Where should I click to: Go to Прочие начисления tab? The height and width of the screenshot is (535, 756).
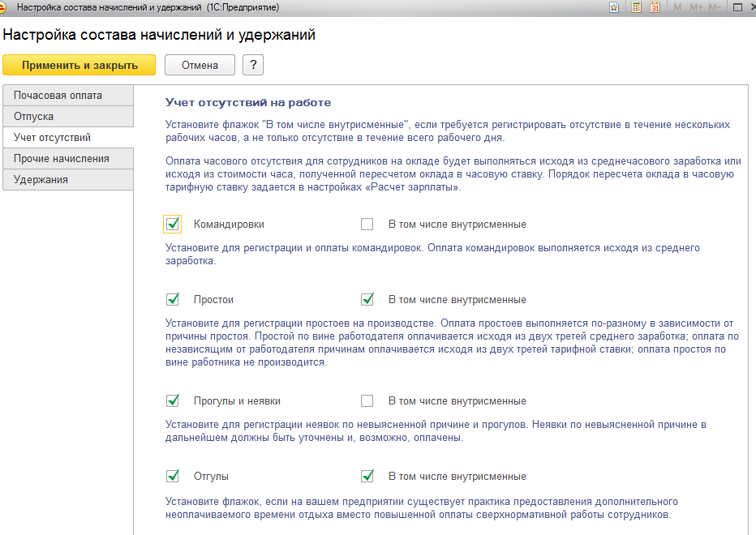click(x=68, y=159)
